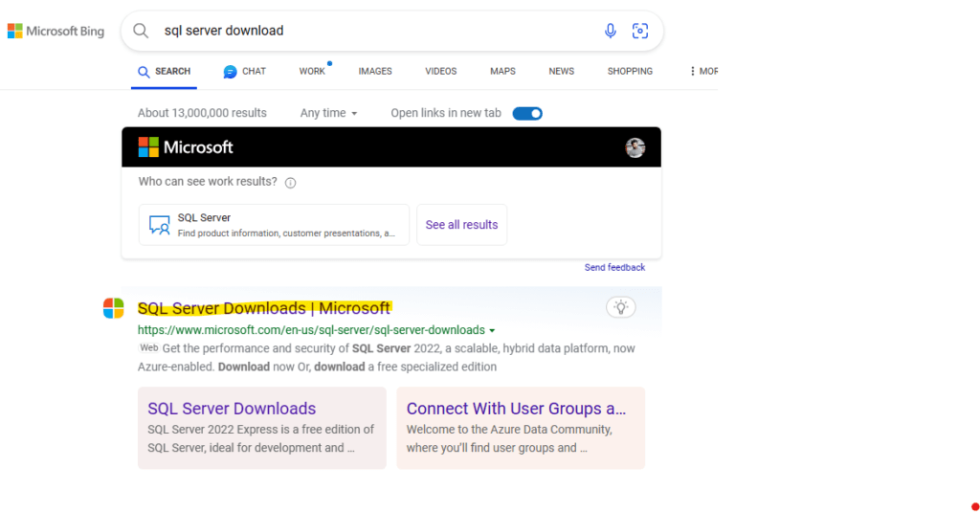Open SQL Server Downloads | Microsoft link
Screen dimensions: 980x512
click(264, 308)
